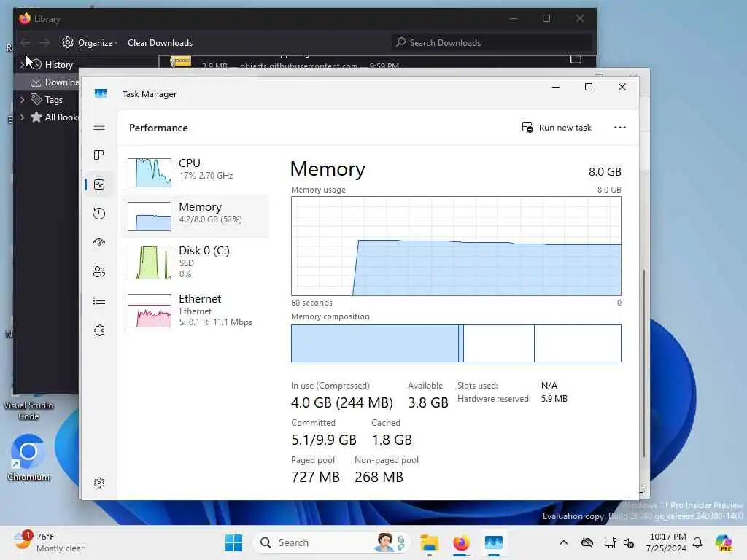Open Windows Start menu
Screen dimensions: 747x560
pos(234,542)
